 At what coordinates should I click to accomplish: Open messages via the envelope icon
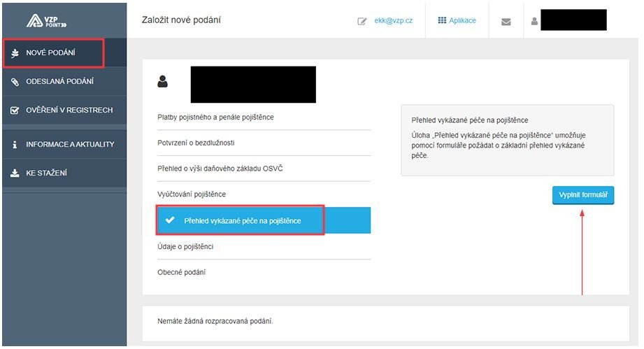click(506, 21)
